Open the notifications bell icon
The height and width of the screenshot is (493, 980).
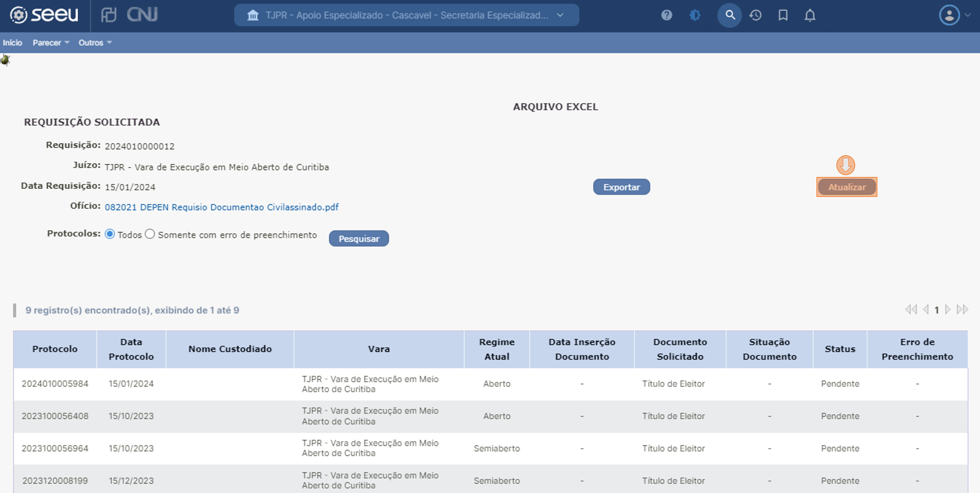(x=810, y=15)
